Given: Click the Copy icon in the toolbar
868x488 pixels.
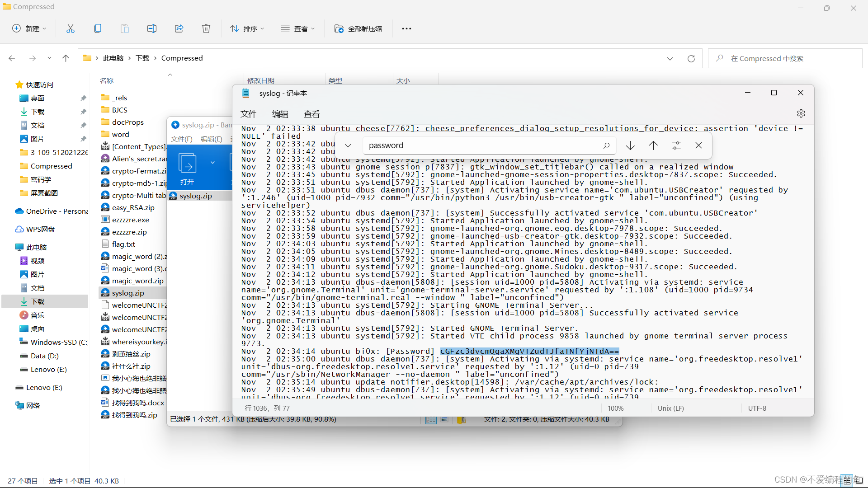Looking at the screenshot, I should click(x=98, y=28).
